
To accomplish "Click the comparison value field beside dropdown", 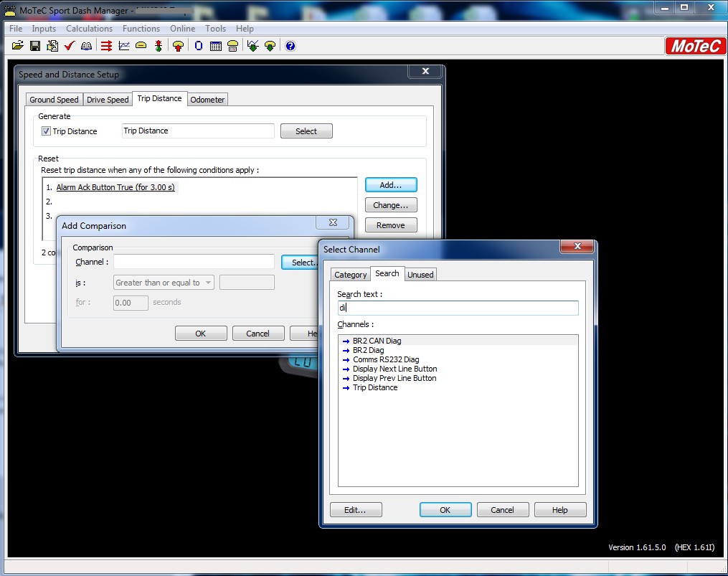I will point(247,283).
